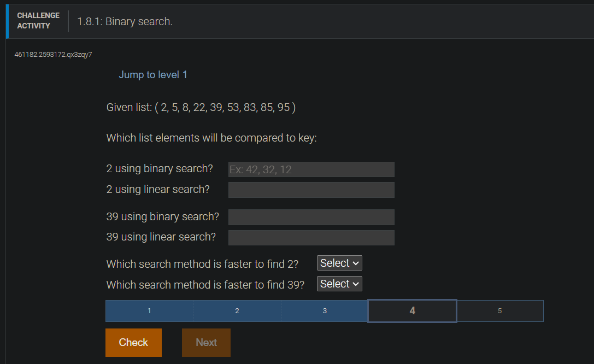
Task: Select level 1 in the progress bar
Action: 149,310
